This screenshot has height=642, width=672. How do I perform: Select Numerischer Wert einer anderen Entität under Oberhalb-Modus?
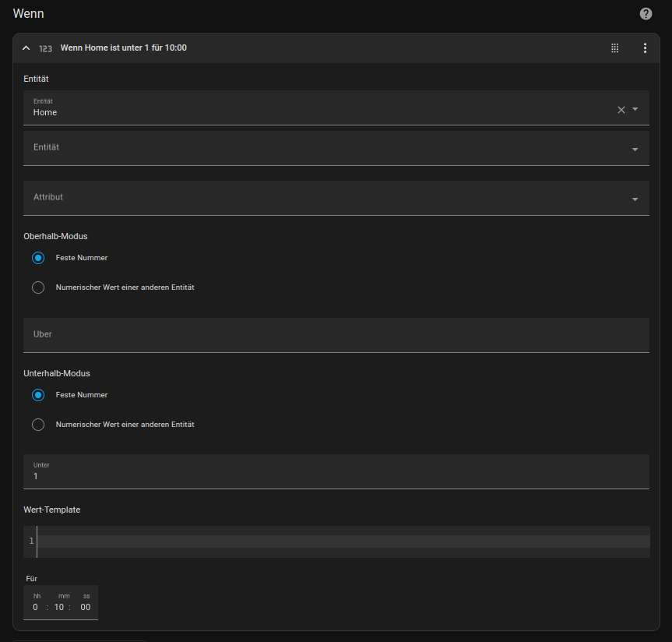point(38,287)
